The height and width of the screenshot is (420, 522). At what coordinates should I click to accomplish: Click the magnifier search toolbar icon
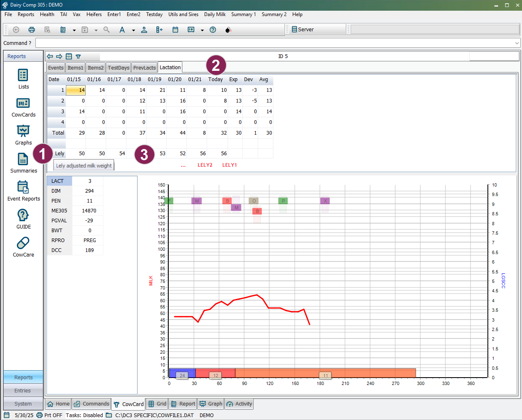(107, 30)
